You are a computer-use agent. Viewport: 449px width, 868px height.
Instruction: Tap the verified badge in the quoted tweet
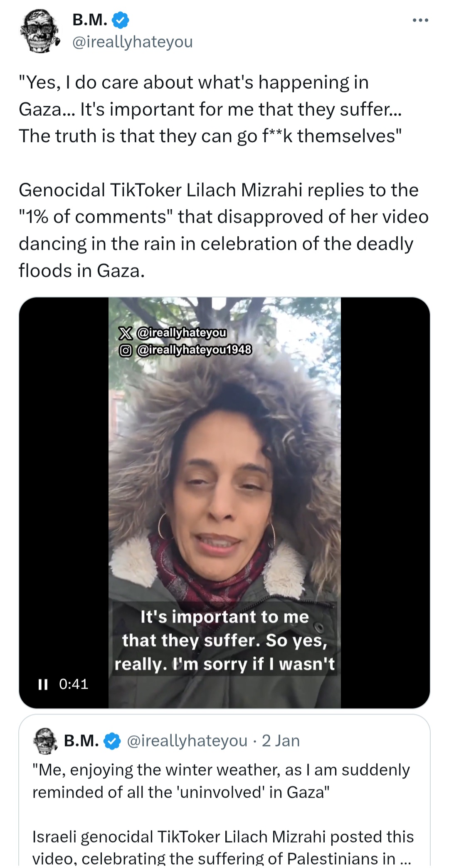click(x=112, y=741)
